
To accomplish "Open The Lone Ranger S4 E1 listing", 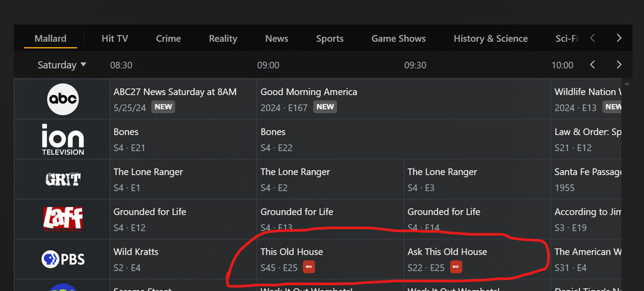I will tap(183, 179).
